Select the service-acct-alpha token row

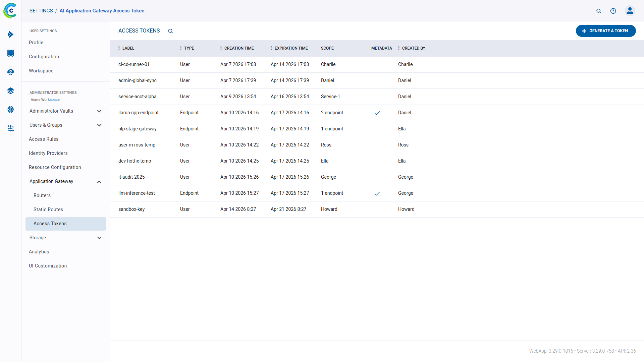coord(377,97)
